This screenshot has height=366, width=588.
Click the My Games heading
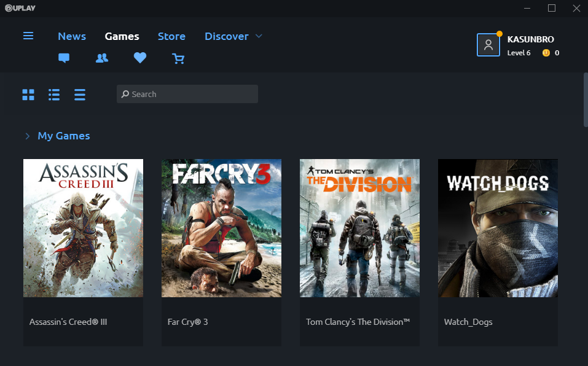pos(64,136)
